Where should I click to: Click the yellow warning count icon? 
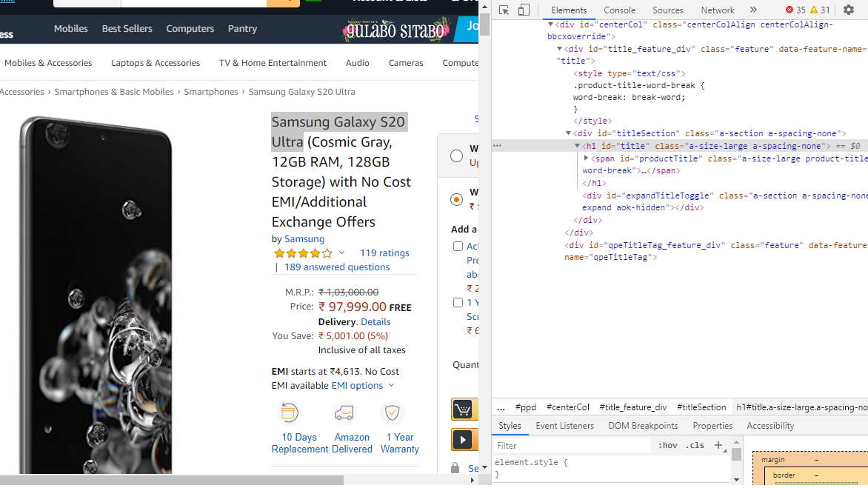(x=814, y=10)
